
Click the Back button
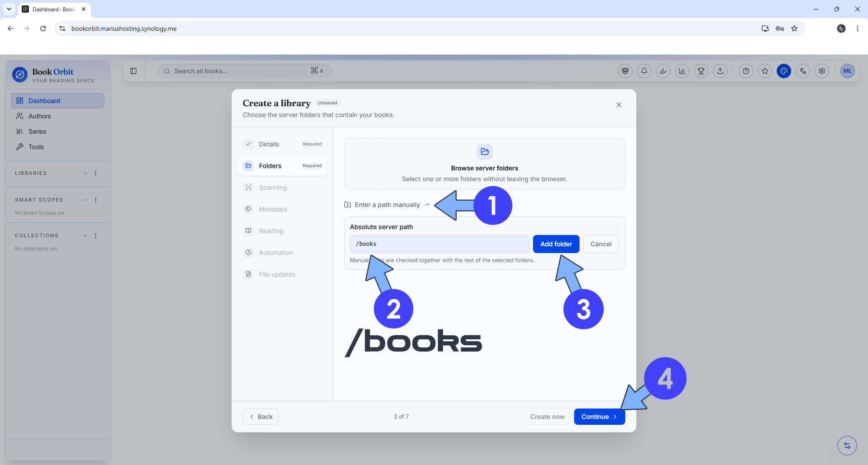tap(260, 417)
